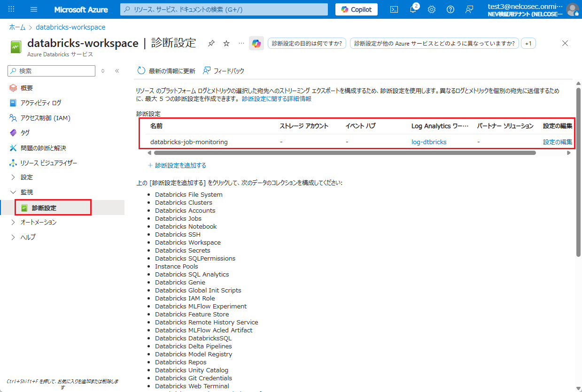Open アクセス制御 (IAM) menu item
The image size is (582, 392).
(45, 118)
